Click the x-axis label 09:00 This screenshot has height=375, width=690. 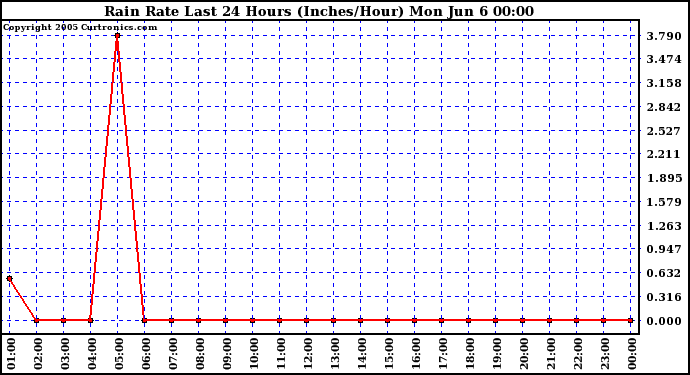[227, 353]
